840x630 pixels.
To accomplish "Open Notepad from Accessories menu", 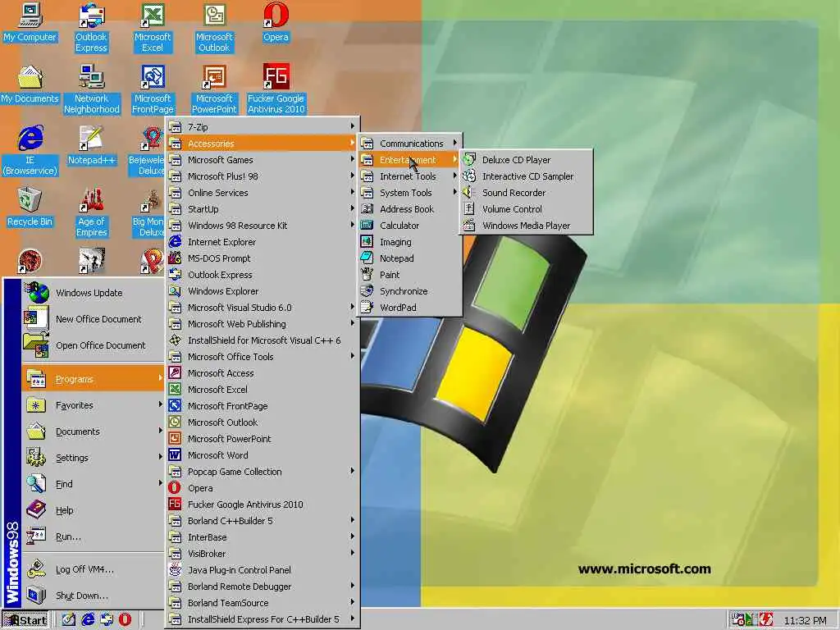I will pos(410,258).
